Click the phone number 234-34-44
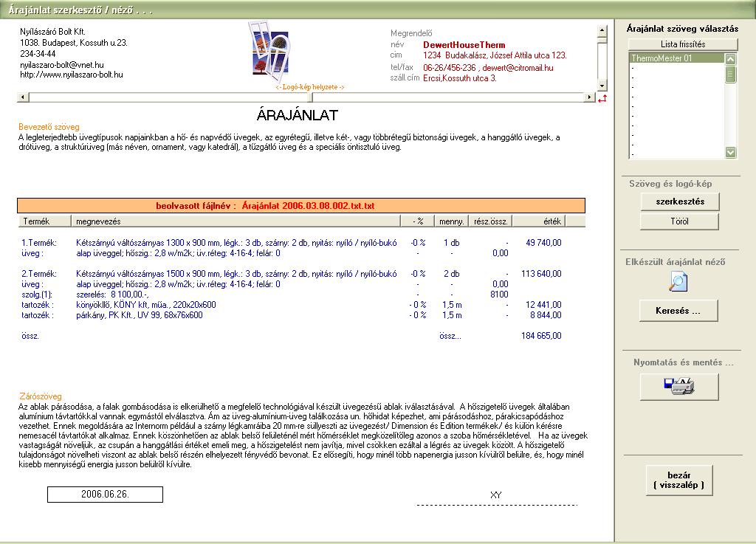 click(x=38, y=54)
